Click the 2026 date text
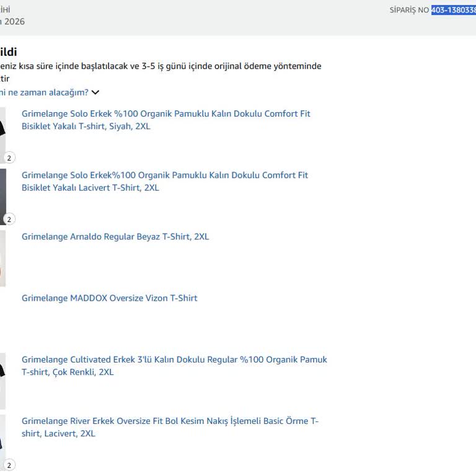This screenshot has height=476, width=476. coord(14,22)
